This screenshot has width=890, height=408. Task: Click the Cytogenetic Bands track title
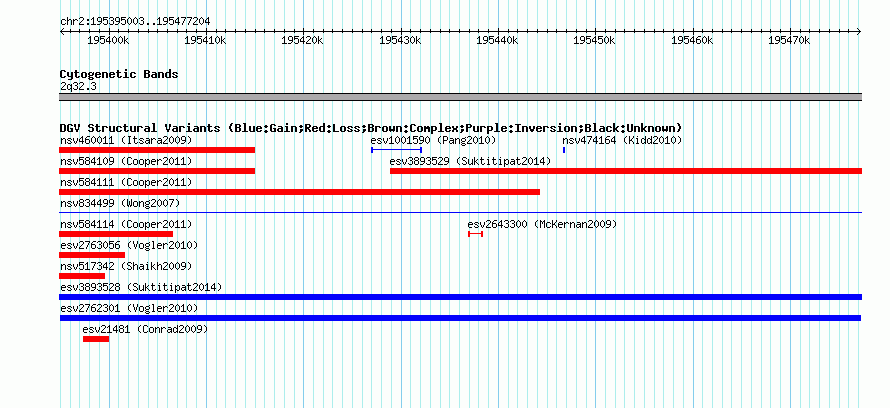(x=119, y=74)
